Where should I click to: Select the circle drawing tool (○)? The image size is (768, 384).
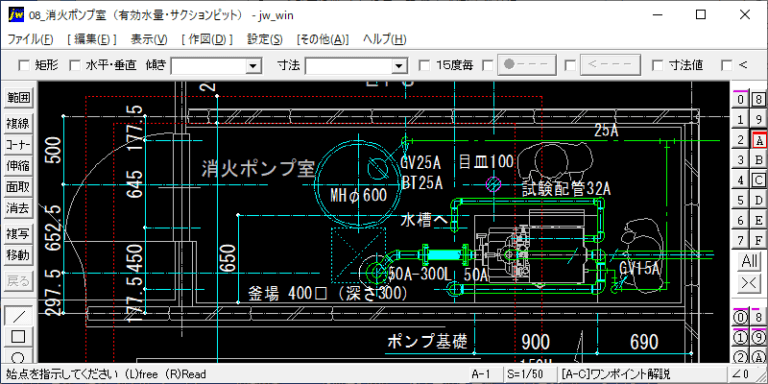pyautogui.click(x=18, y=356)
